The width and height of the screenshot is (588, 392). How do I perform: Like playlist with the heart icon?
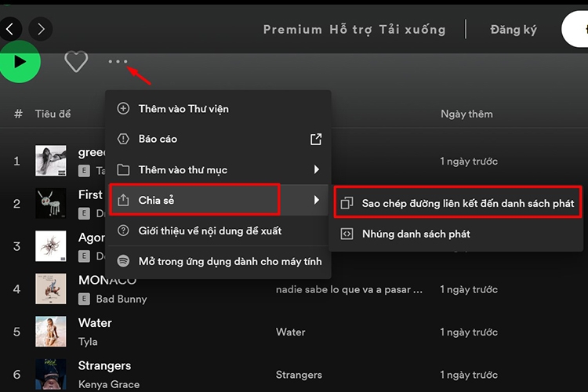tap(76, 61)
